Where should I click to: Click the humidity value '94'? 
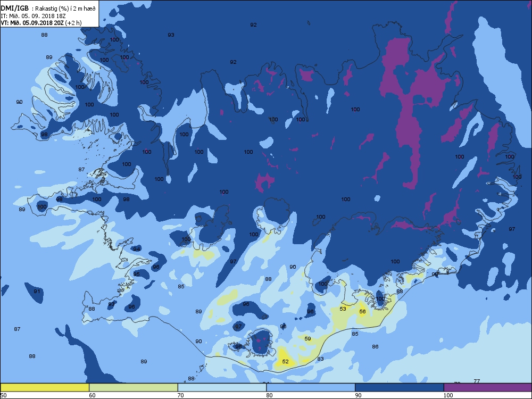pos(136,249)
